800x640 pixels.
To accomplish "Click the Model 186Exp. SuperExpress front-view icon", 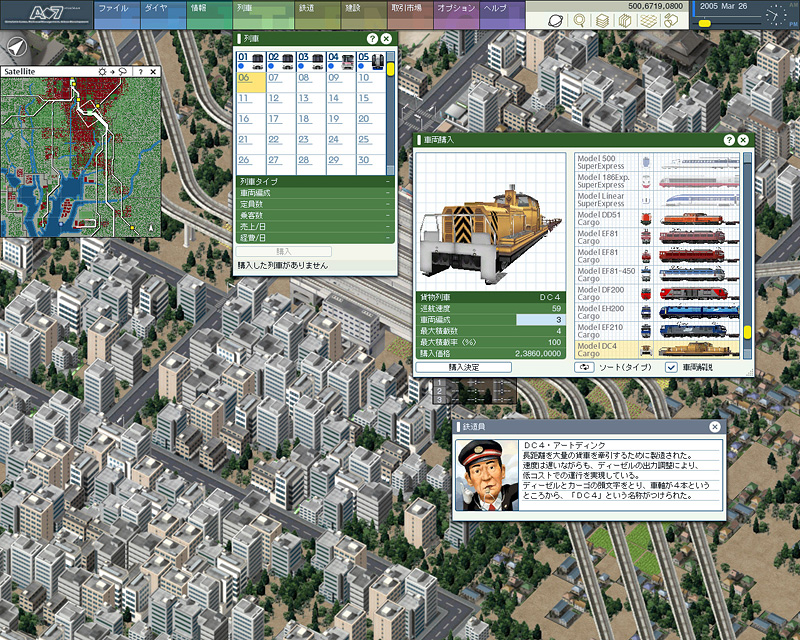I will pos(646,181).
